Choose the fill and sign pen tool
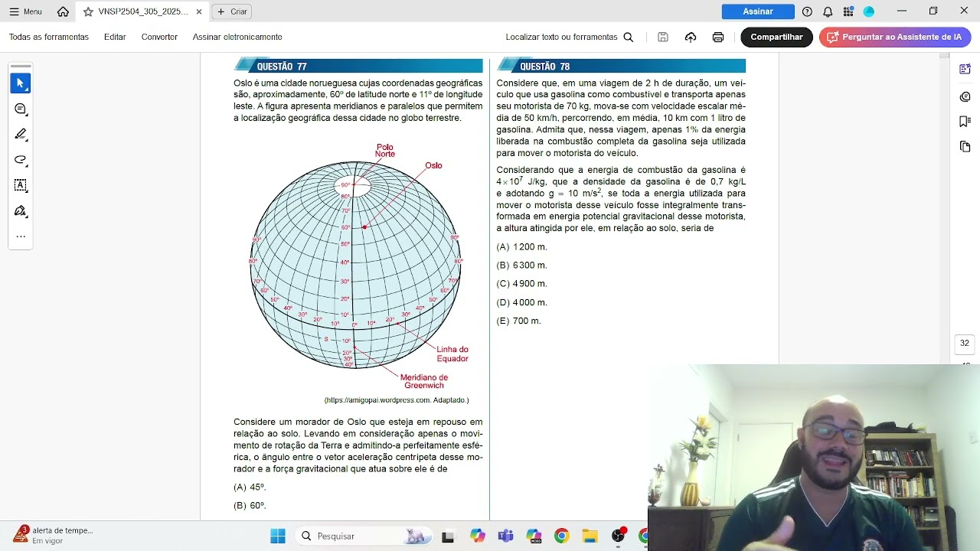 (x=21, y=211)
